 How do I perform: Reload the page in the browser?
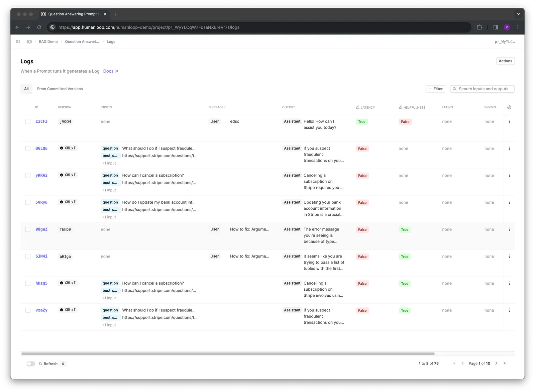pos(39,27)
